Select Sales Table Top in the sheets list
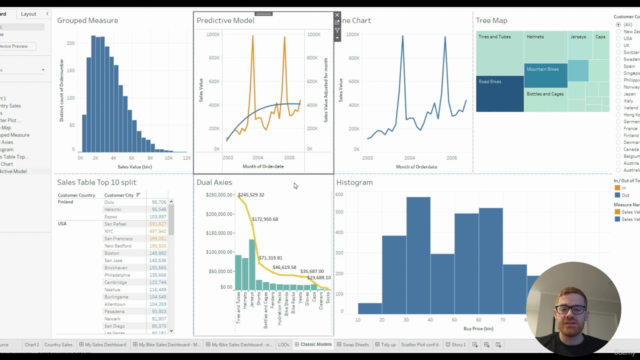Image resolution: width=640 pixels, height=360 pixels. point(14,157)
